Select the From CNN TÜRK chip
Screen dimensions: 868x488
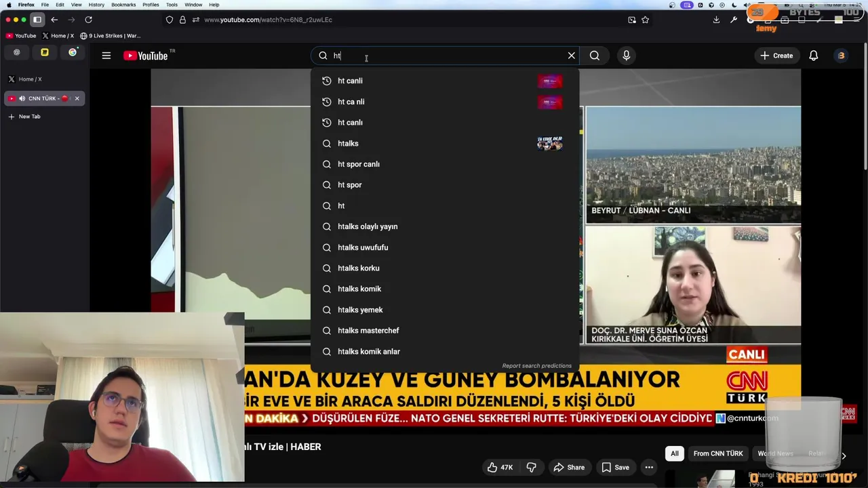[718, 453]
